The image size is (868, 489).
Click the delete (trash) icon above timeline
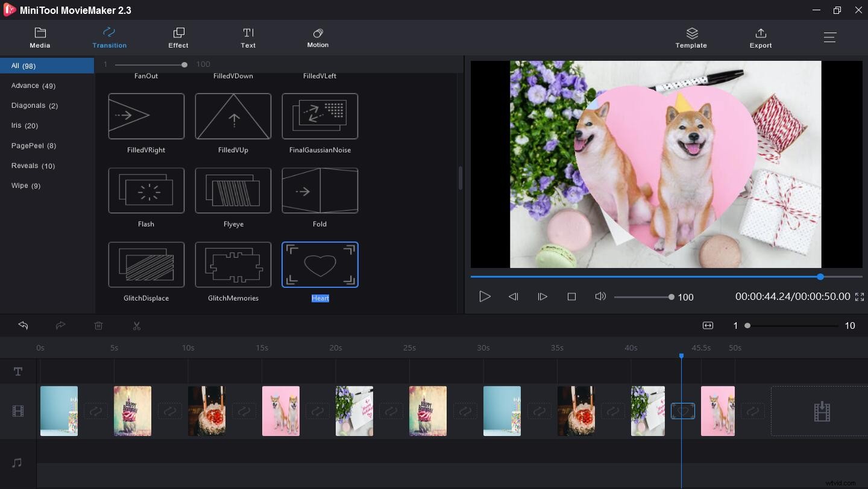[99, 325]
